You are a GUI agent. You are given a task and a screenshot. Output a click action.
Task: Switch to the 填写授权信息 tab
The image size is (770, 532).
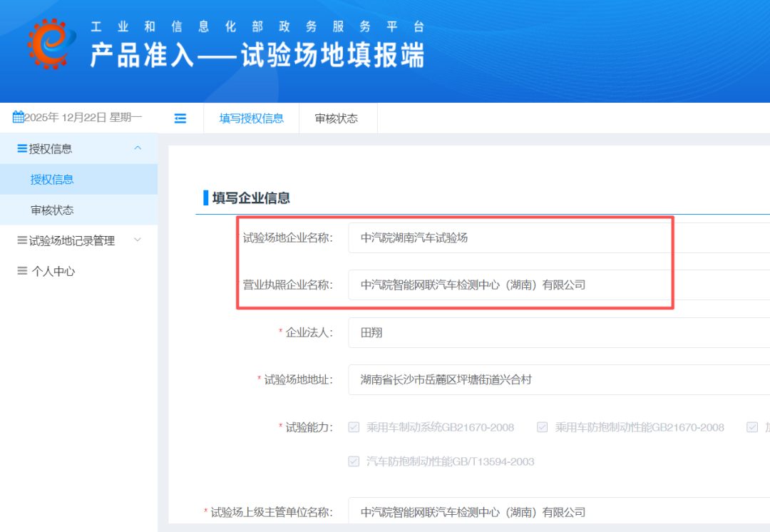click(251, 118)
